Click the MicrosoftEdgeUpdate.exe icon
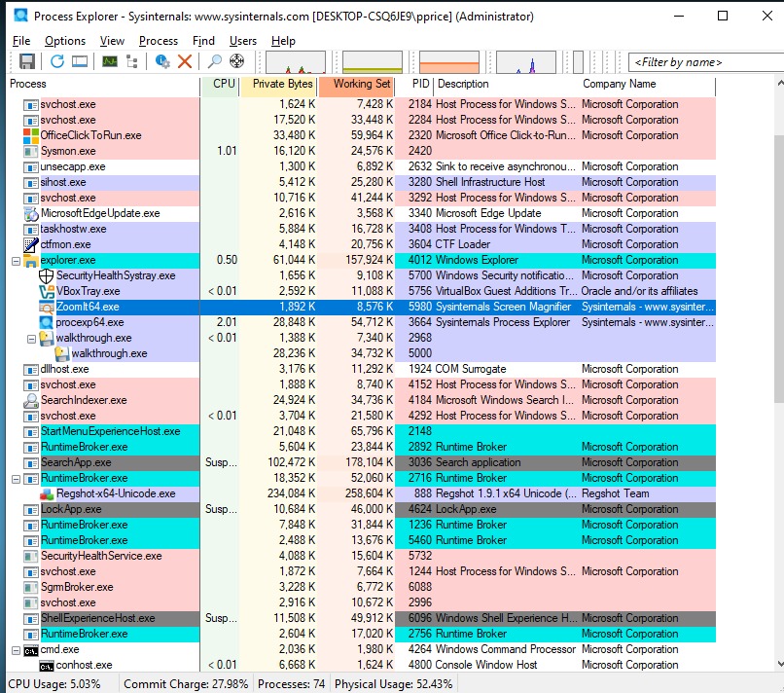784x693 pixels. click(x=31, y=214)
